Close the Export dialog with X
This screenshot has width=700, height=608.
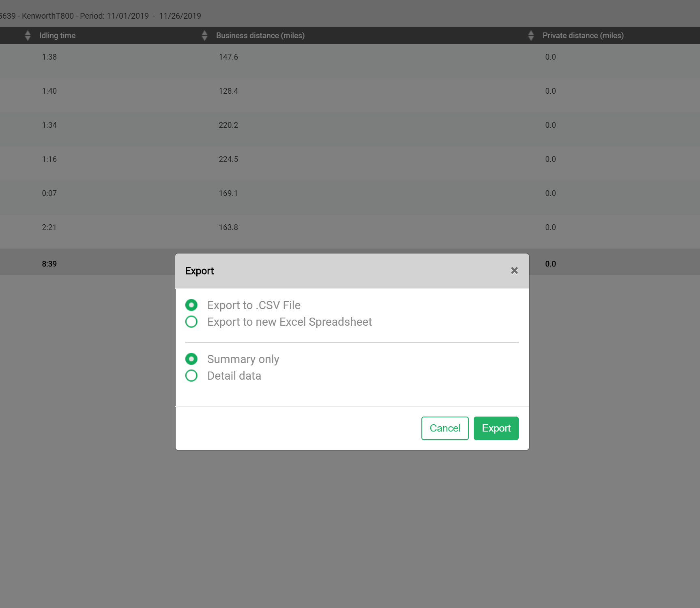[514, 271]
